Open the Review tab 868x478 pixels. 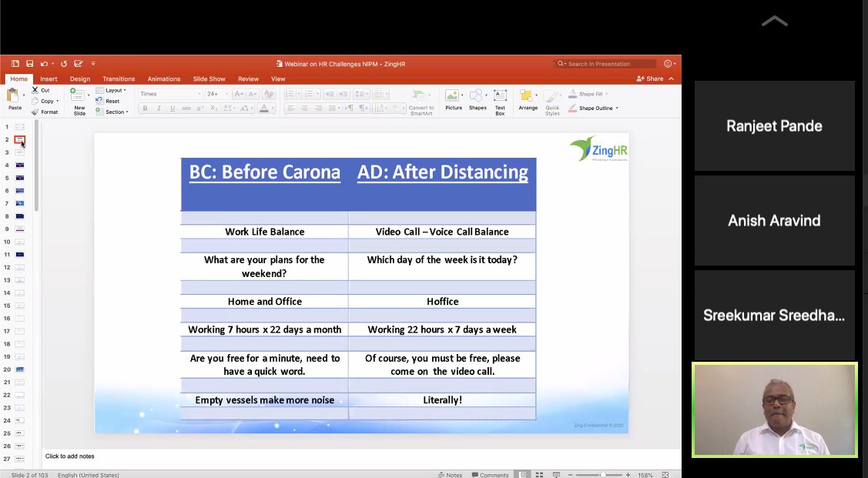[248, 79]
